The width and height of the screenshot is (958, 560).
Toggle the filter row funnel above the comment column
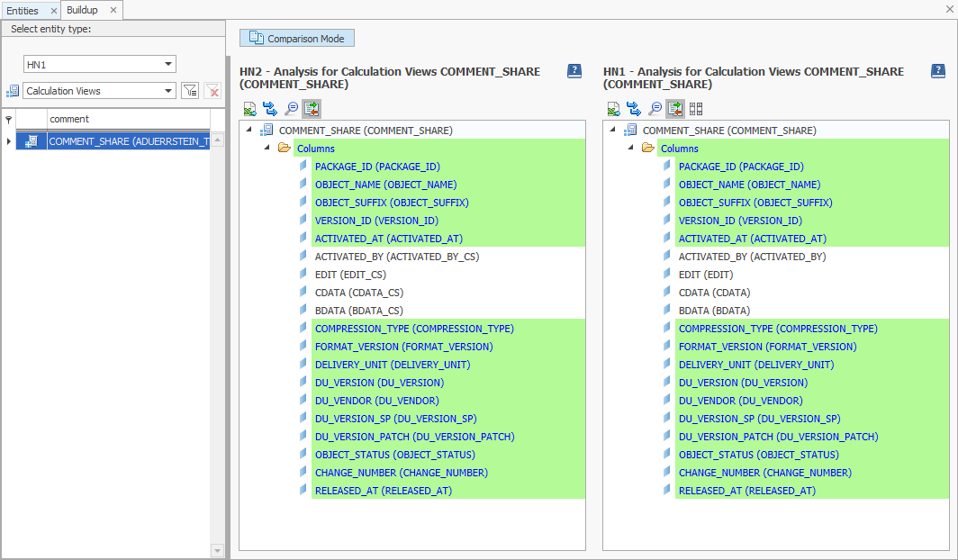tap(8, 118)
